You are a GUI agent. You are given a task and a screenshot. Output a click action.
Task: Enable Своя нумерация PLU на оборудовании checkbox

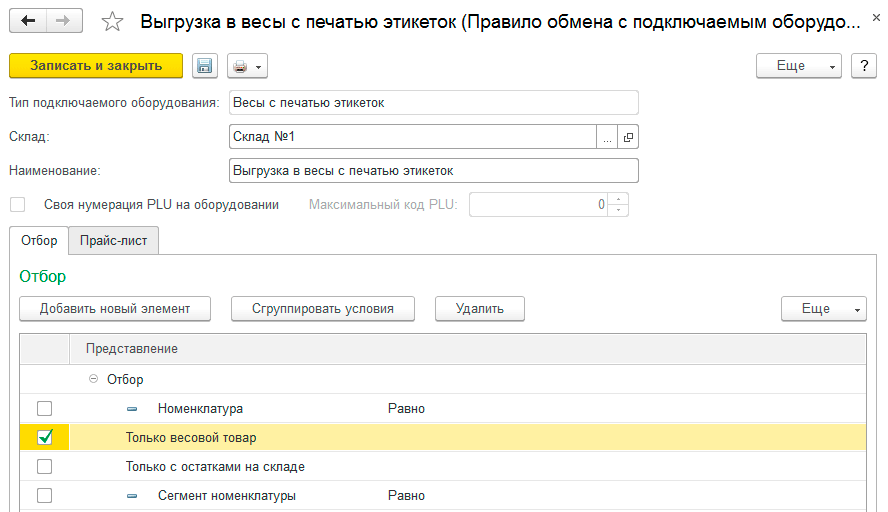click(17, 204)
